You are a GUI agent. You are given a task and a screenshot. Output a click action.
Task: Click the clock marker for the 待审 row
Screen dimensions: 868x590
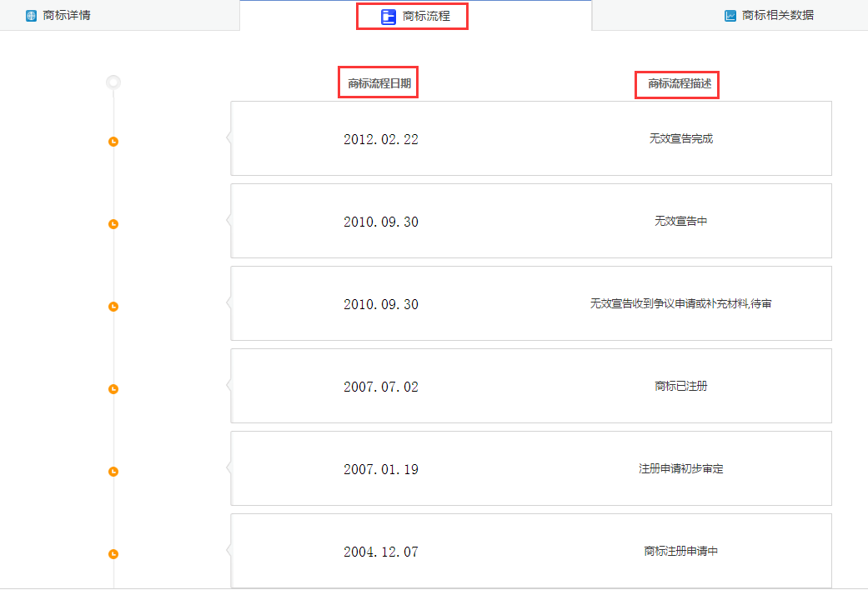click(113, 307)
